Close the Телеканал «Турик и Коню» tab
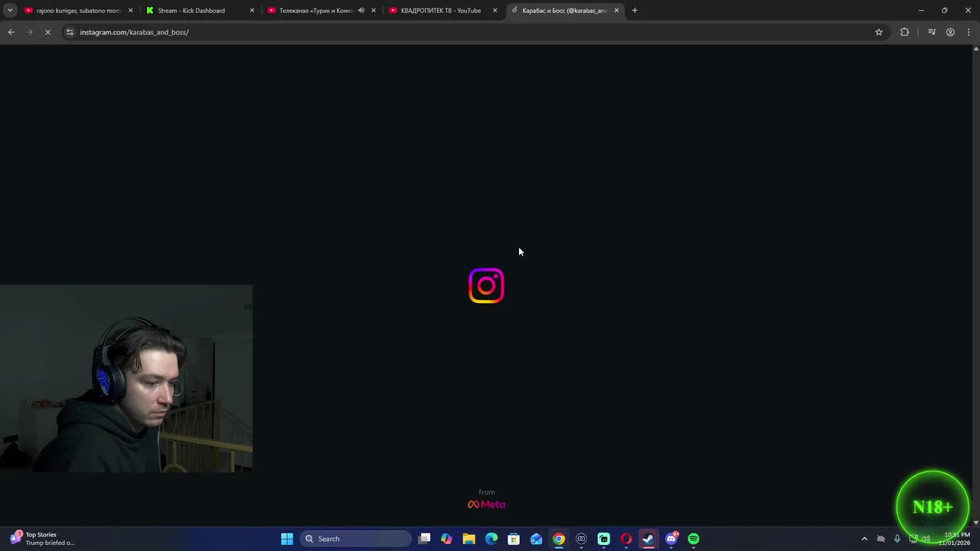This screenshot has height=551, width=980. coord(374,11)
